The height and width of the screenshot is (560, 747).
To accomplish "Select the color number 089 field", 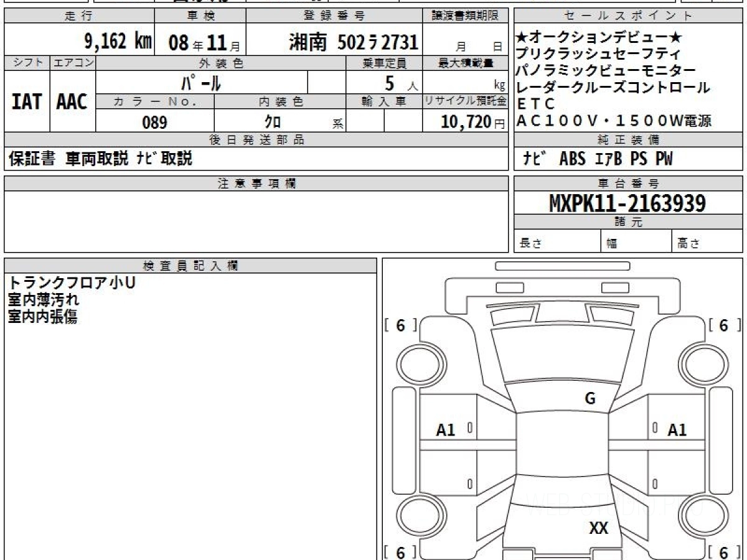I will tap(154, 123).
